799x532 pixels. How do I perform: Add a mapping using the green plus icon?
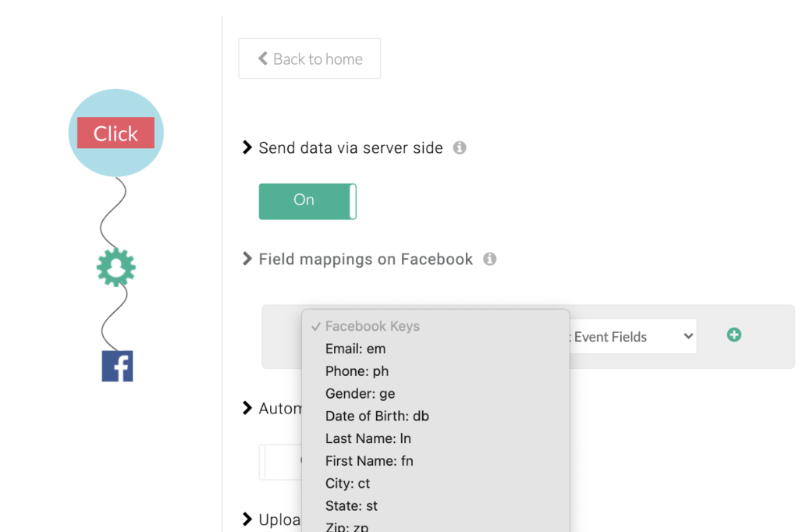click(x=733, y=335)
